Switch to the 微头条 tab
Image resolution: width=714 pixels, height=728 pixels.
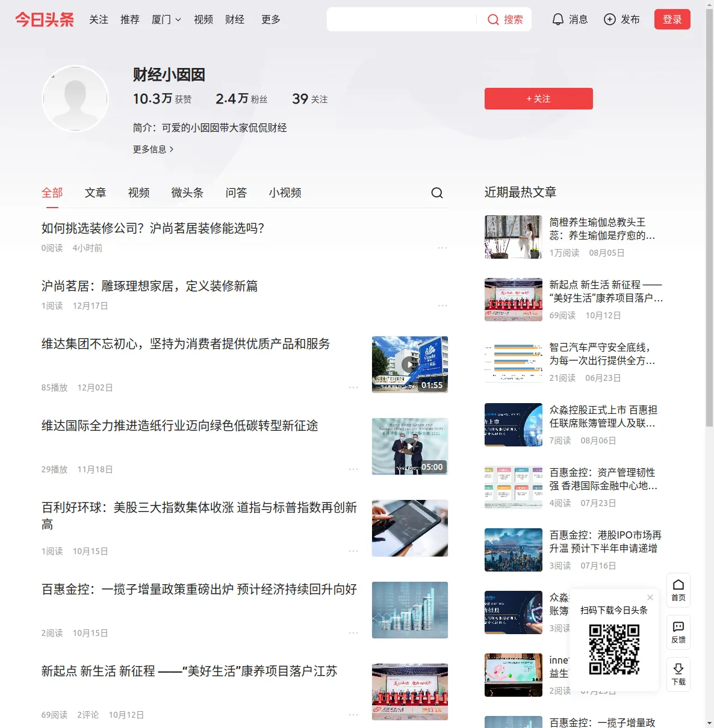click(x=188, y=193)
